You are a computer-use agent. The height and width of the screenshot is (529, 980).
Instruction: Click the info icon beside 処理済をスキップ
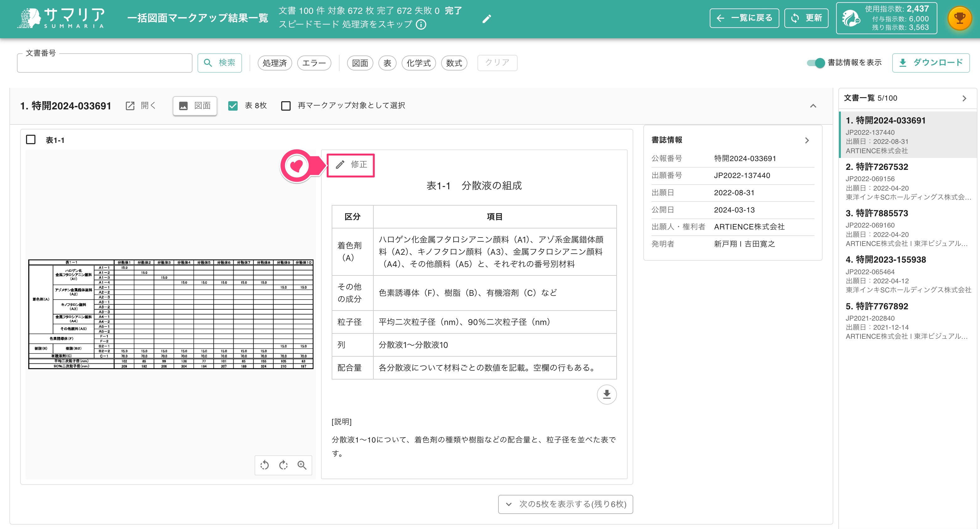(421, 25)
